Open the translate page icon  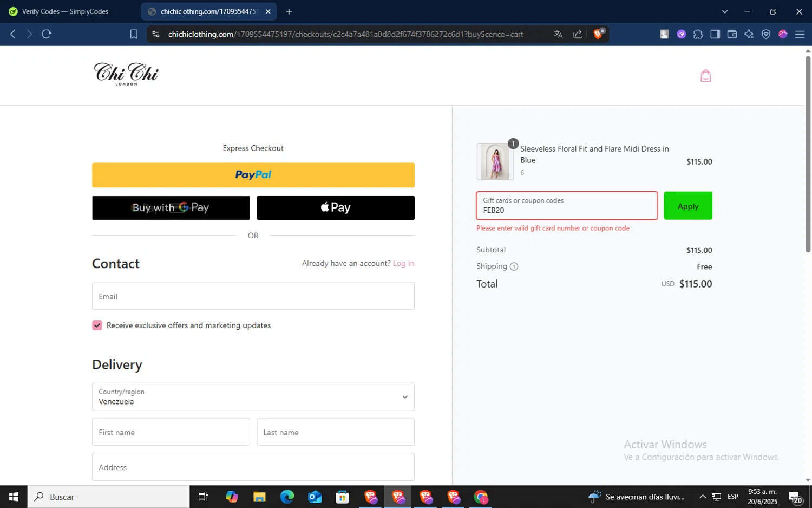tap(559, 34)
